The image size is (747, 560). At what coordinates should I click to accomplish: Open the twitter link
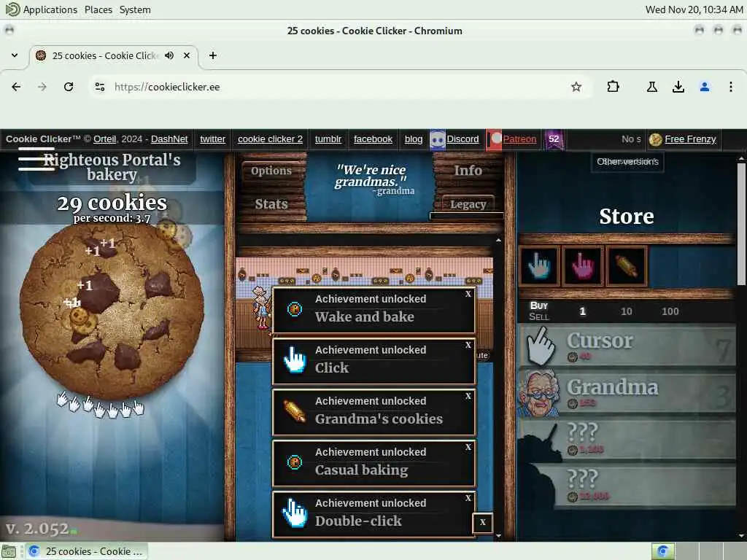coord(212,139)
